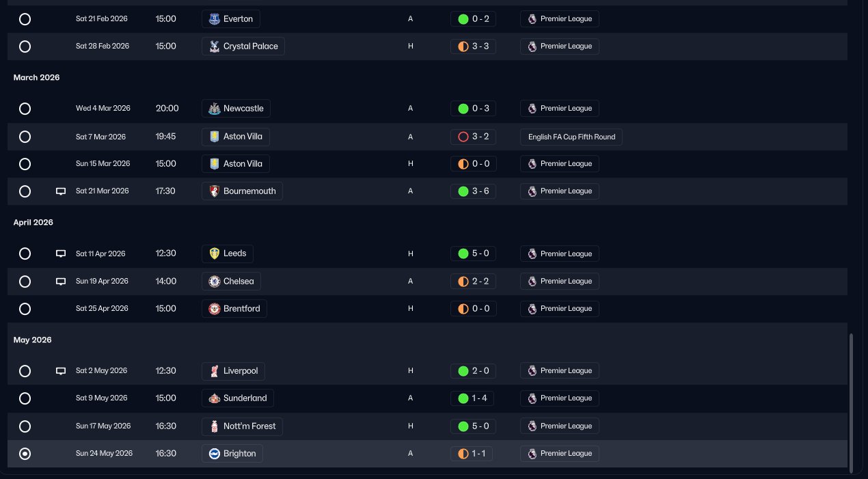Open the 3 - 6 Bournemouth result
Screen dimensions: 868x479
473,191
